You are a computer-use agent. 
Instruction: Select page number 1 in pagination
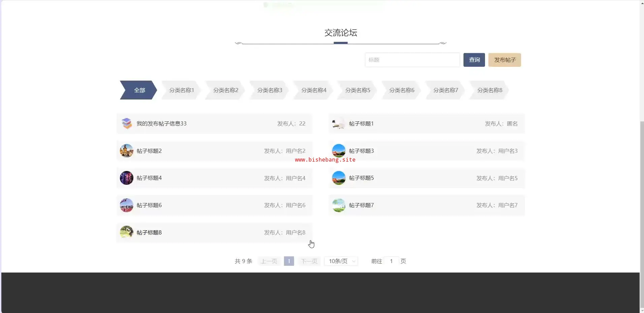click(x=289, y=261)
